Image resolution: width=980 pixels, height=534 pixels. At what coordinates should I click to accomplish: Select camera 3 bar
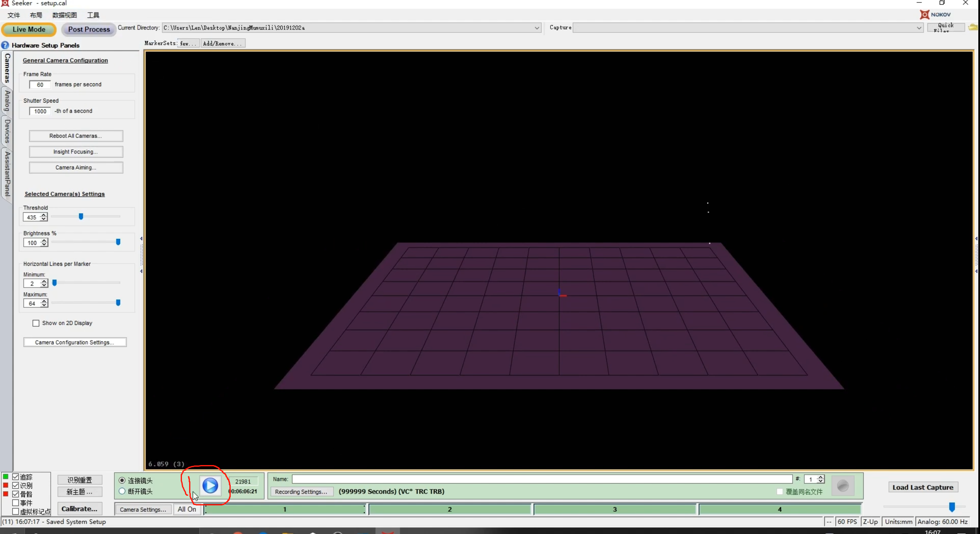(x=614, y=509)
